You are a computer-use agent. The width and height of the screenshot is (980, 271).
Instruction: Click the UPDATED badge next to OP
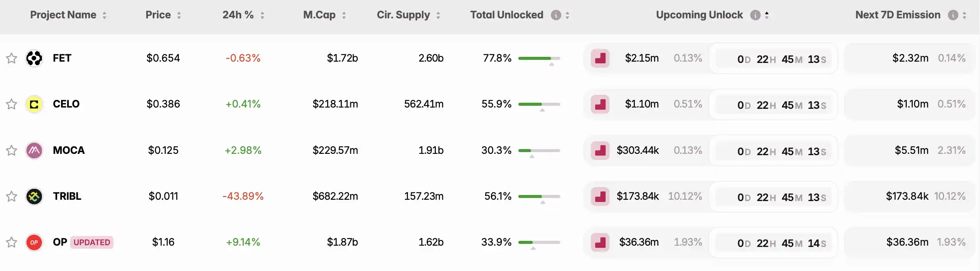click(x=92, y=242)
